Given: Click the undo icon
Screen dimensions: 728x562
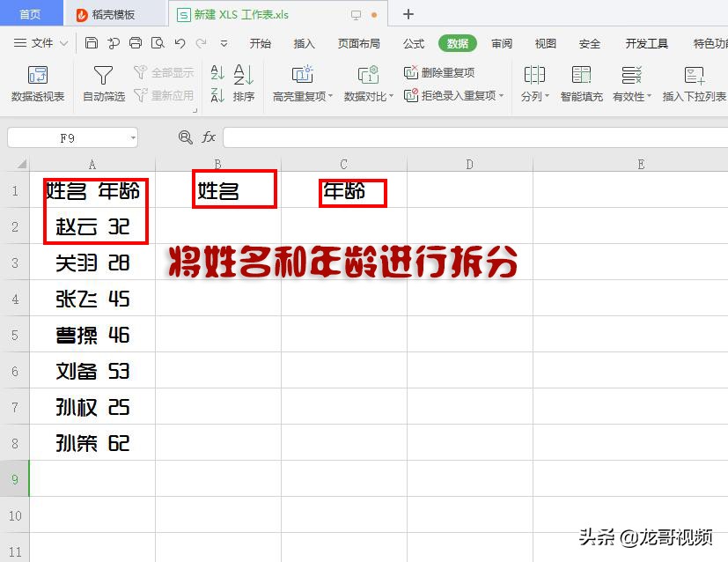Looking at the screenshot, I should click(x=177, y=44).
